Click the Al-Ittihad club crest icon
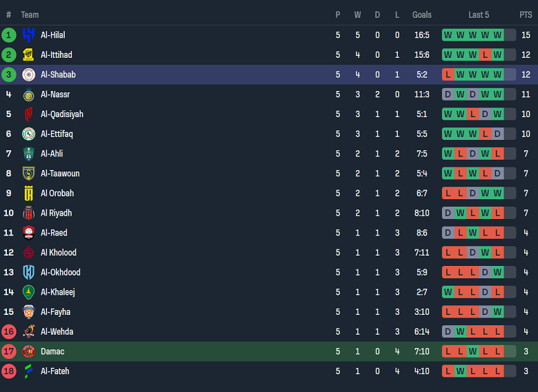 tap(28, 55)
